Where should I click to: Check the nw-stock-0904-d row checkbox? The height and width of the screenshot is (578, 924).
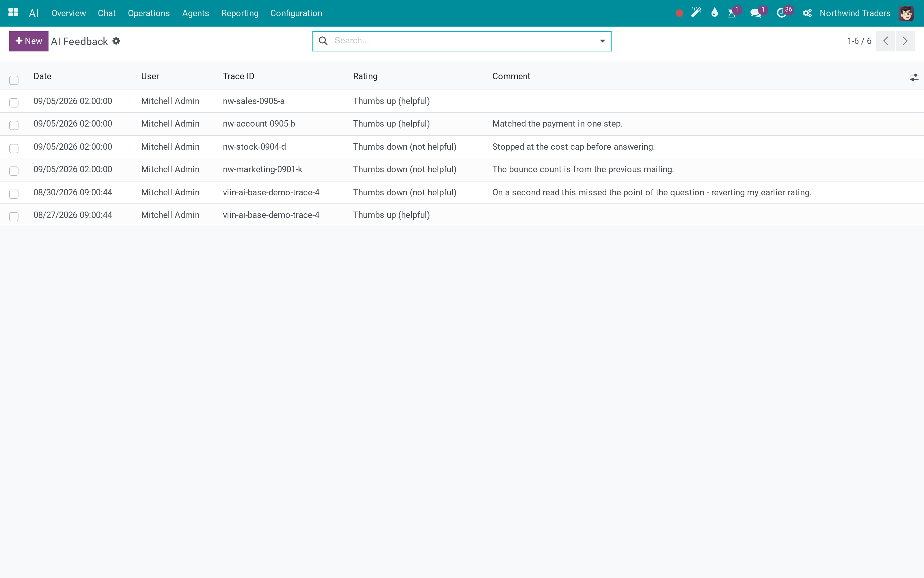pyautogui.click(x=14, y=148)
